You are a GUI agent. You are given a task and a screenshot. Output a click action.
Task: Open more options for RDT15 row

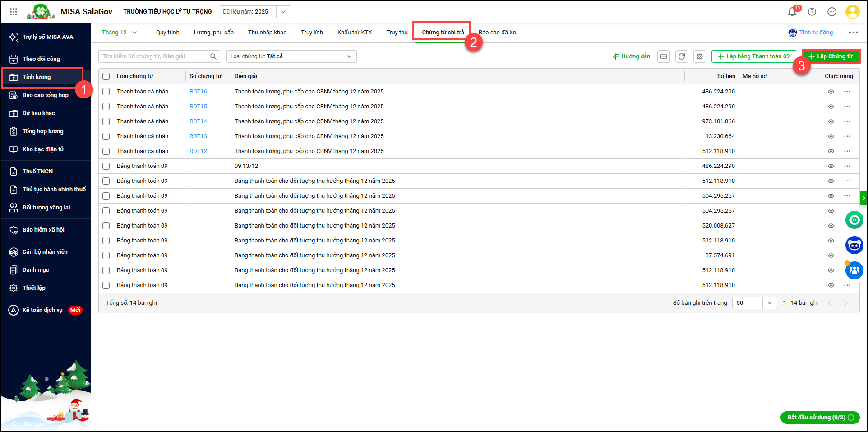847,107
